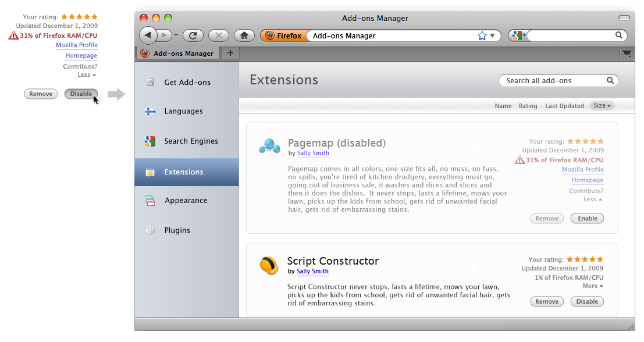
Task: Open Sally Smith link under Pagemap
Action: pyautogui.click(x=313, y=153)
